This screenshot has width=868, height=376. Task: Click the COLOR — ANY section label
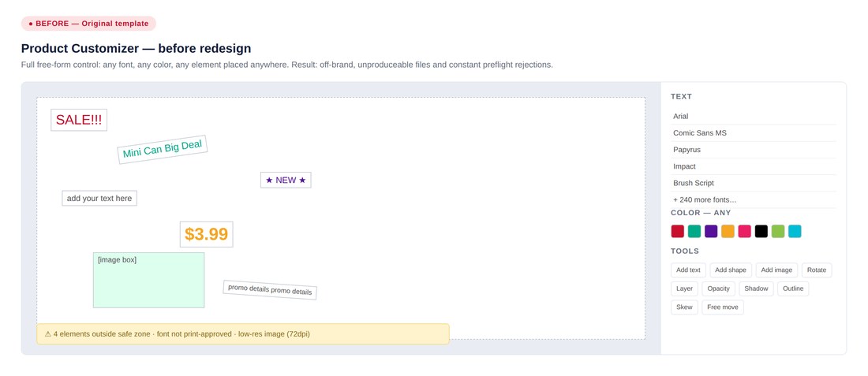click(701, 213)
